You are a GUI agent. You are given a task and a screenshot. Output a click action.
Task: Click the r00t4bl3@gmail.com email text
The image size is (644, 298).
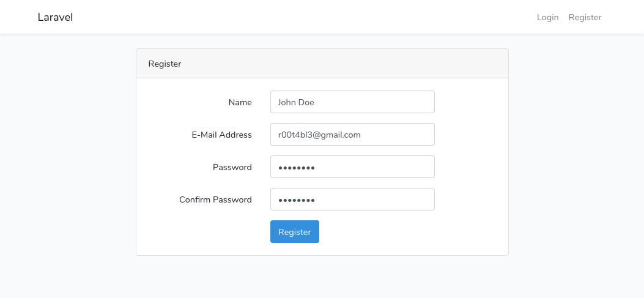click(x=319, y=135)
